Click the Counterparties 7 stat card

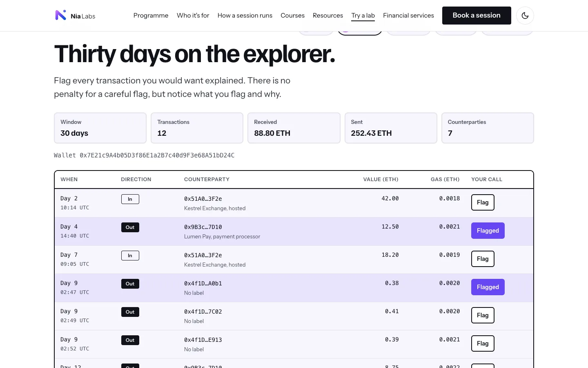(x=488, y=128)
